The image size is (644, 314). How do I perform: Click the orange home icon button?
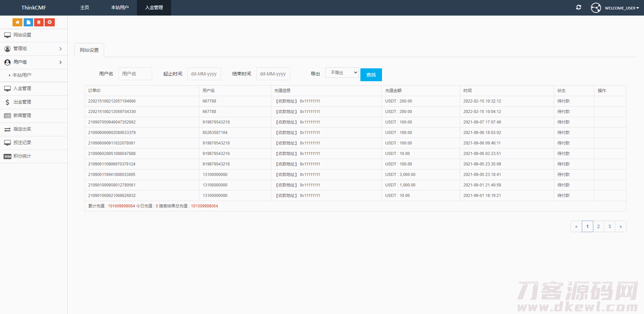pyautogui.click(x=17, y=22)
